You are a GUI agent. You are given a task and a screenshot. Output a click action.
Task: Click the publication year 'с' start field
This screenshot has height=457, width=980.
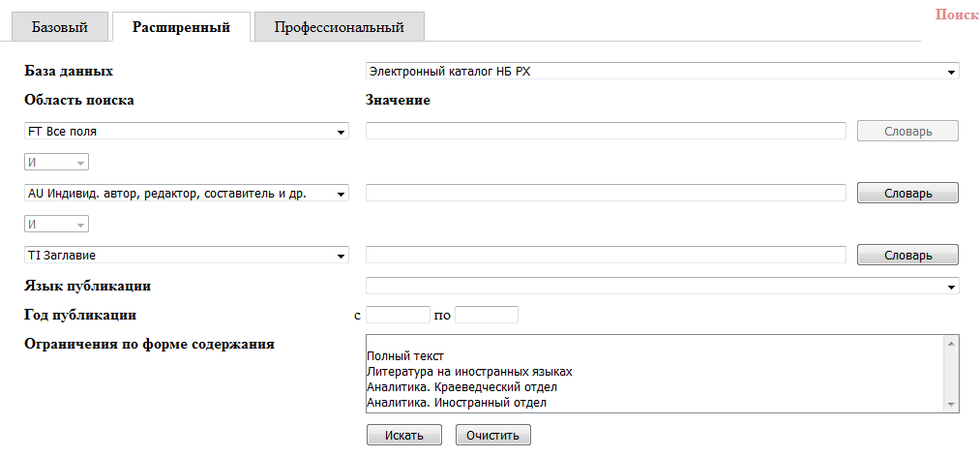tap(398, 315)
